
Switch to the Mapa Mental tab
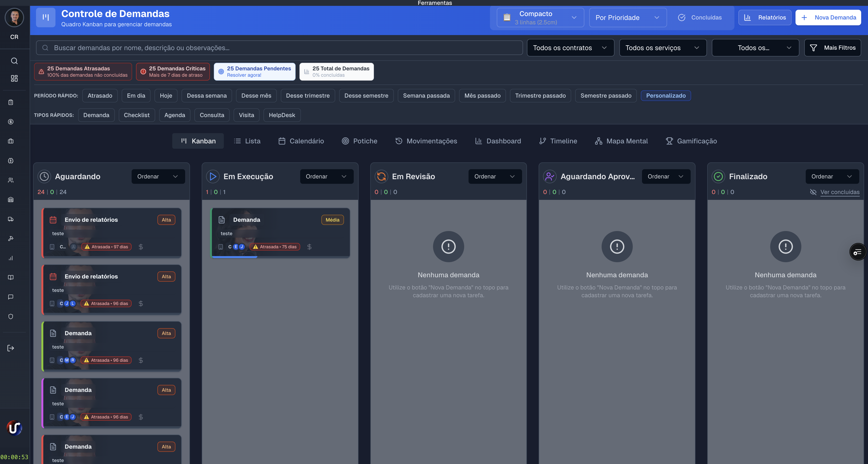pyautogui.click(x=621, y=141)
